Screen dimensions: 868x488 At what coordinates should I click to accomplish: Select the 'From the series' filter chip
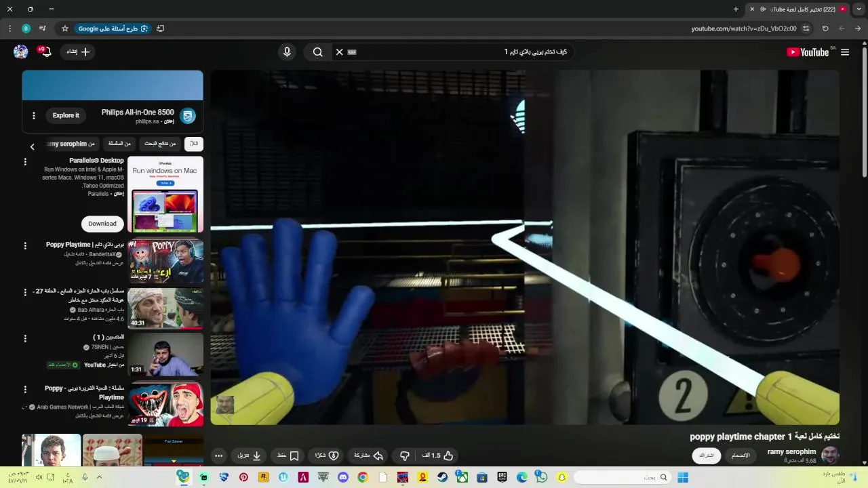(119, 144)
